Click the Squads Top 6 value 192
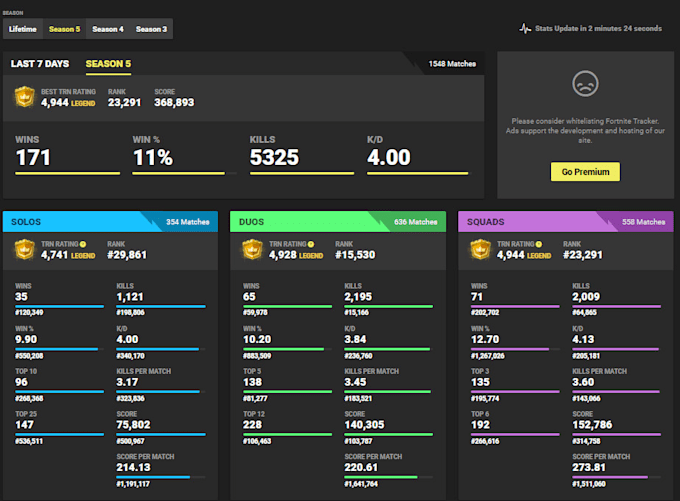680x501 pixels. click(480, 425)
